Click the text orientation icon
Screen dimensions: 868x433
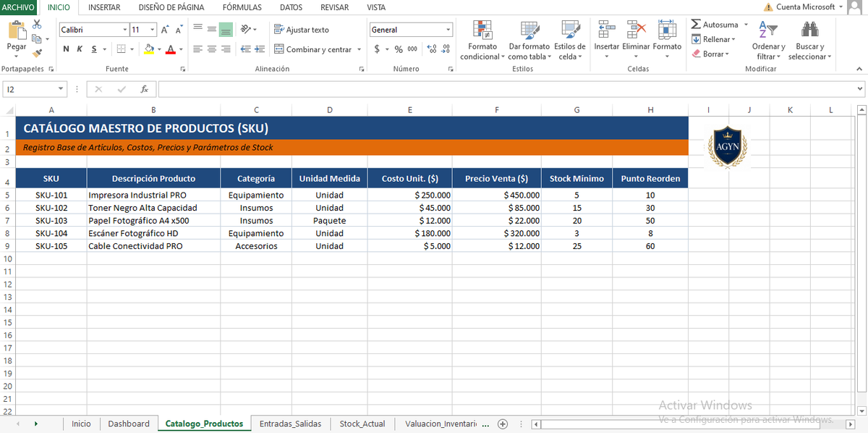point(246,30)
